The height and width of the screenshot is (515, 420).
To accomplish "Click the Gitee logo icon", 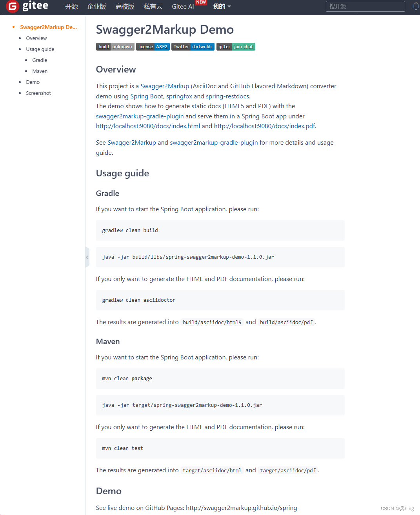I will click(x=12, y=7).
